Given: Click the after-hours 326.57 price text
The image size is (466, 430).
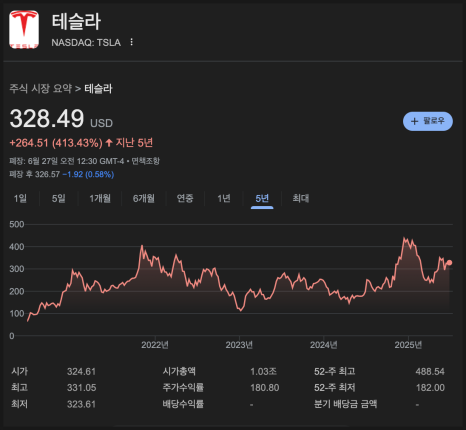Looking at the screenshot, I should (48, 174).
